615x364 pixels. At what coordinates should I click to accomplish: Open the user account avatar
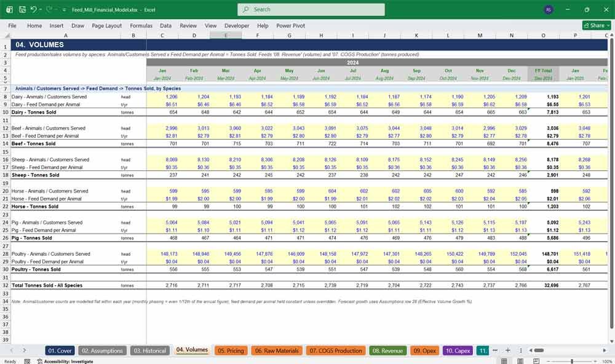pos(549,9)
